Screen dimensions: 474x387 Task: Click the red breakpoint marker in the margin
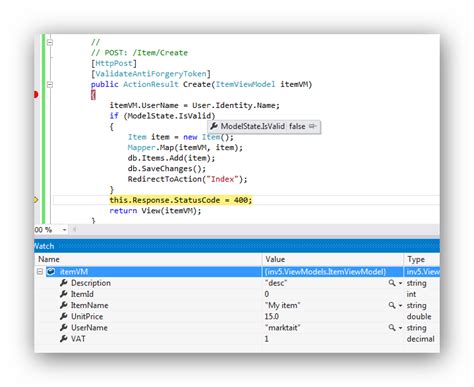tap(36, 95)
